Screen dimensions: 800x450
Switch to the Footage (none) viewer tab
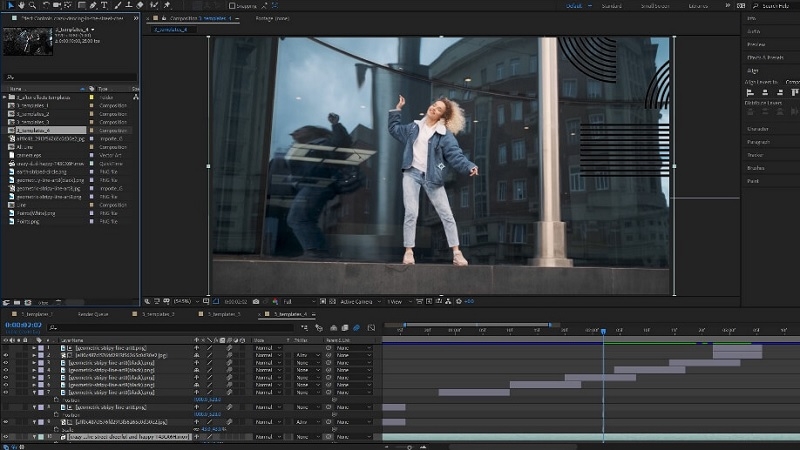[x=272, y=18]
